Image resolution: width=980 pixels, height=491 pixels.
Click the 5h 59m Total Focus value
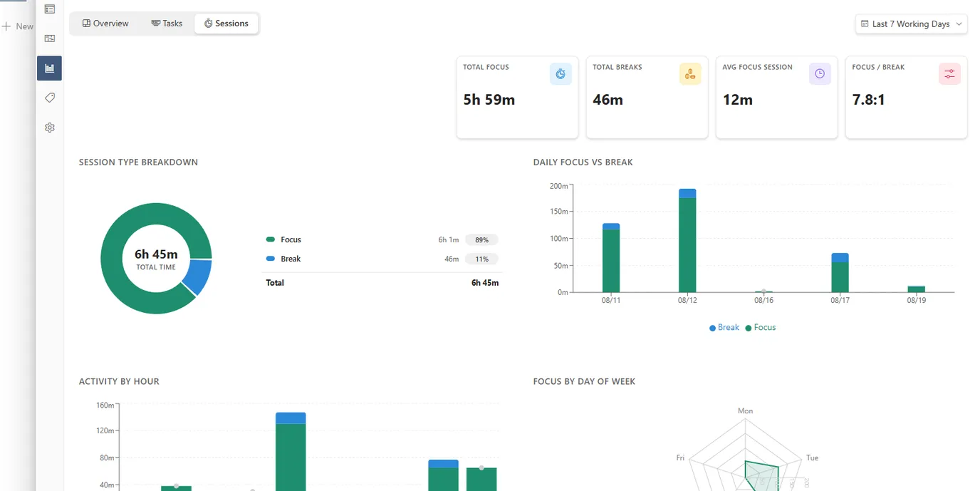click(x=489, y=100)
